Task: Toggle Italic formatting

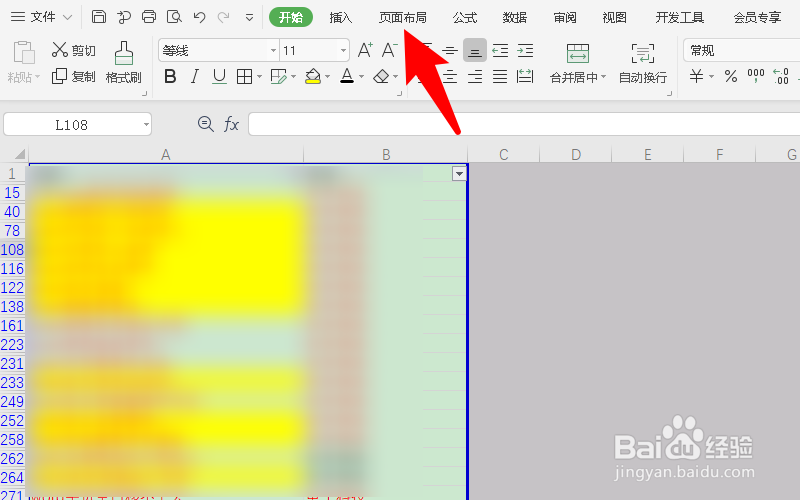Action: (194, 77)
